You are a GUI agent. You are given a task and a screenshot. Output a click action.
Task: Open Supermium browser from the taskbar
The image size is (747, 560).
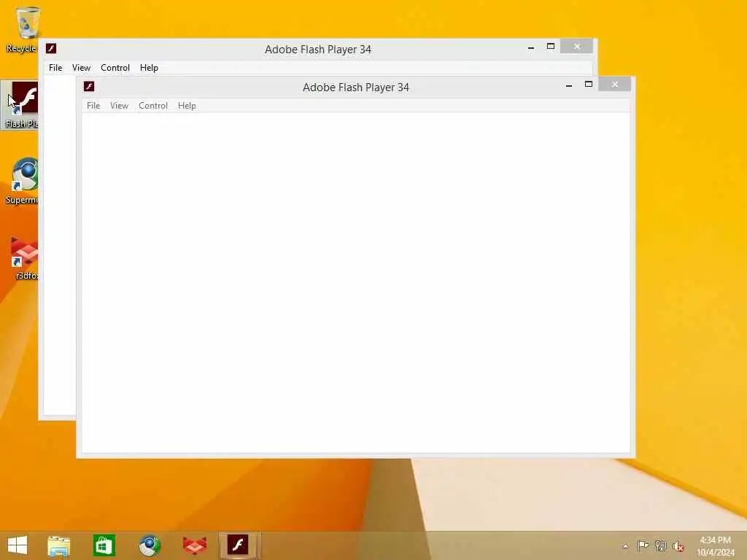coord(150,545)
